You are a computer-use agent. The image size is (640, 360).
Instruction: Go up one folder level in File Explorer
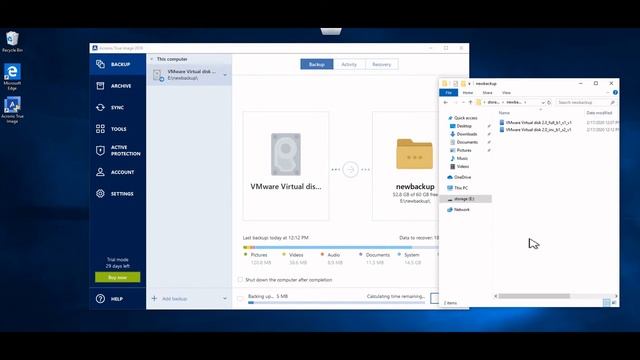470,102
